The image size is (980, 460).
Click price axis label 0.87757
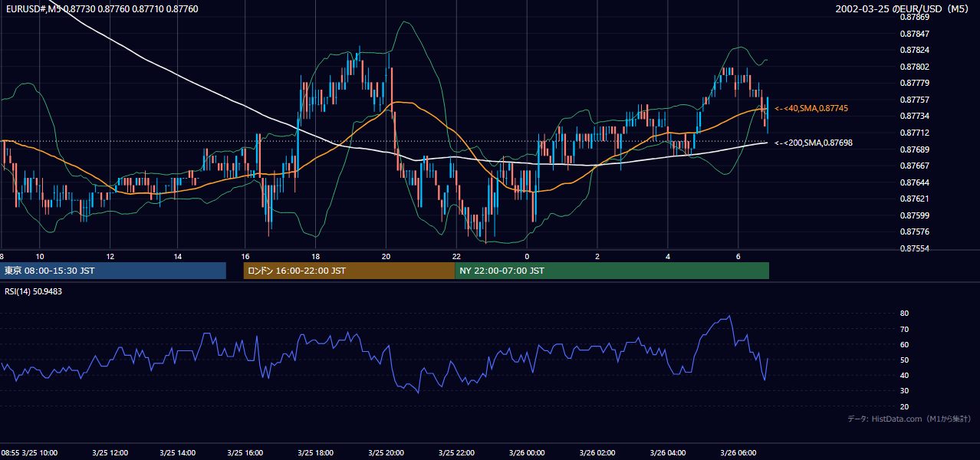click(914, 100)
